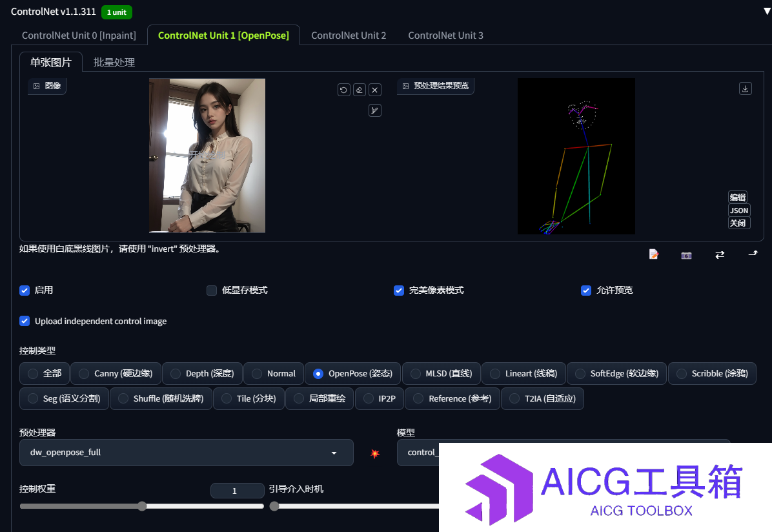Toggle the 完美像素模式 checkbox
The width and height of the screenshot is (772, 532).
[399, 291]
